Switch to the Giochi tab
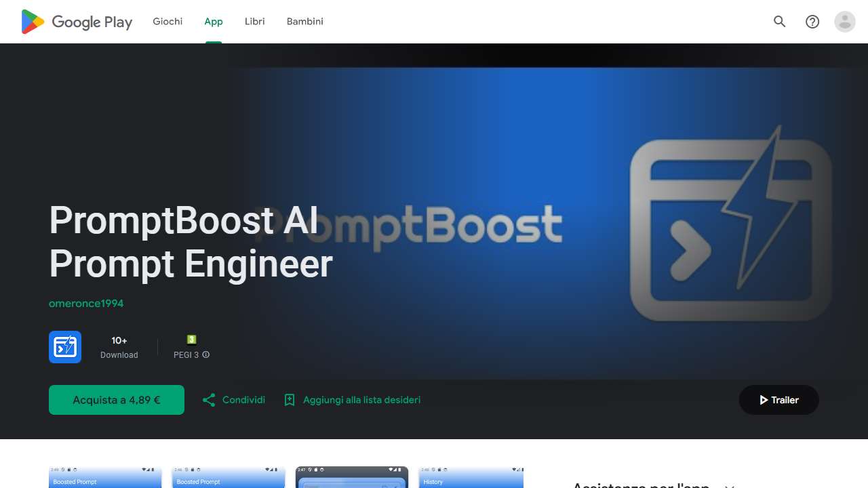 click(x=167, y=22)
